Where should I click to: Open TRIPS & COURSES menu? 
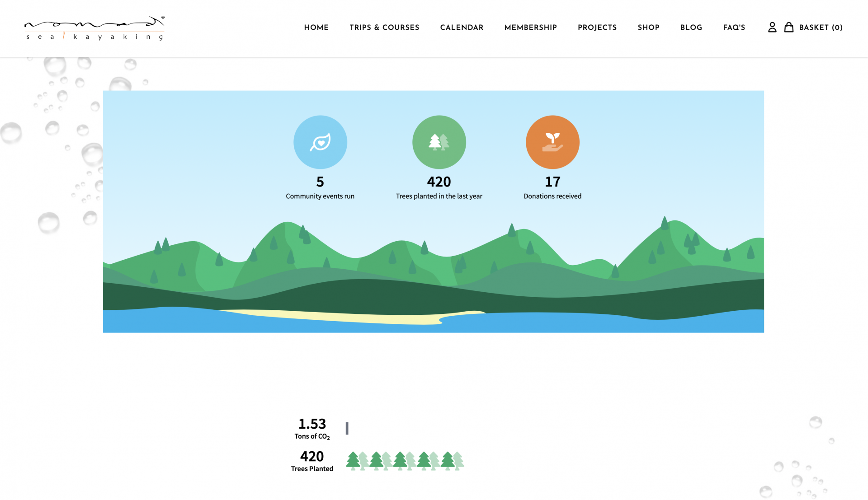[x=384, y=28]
